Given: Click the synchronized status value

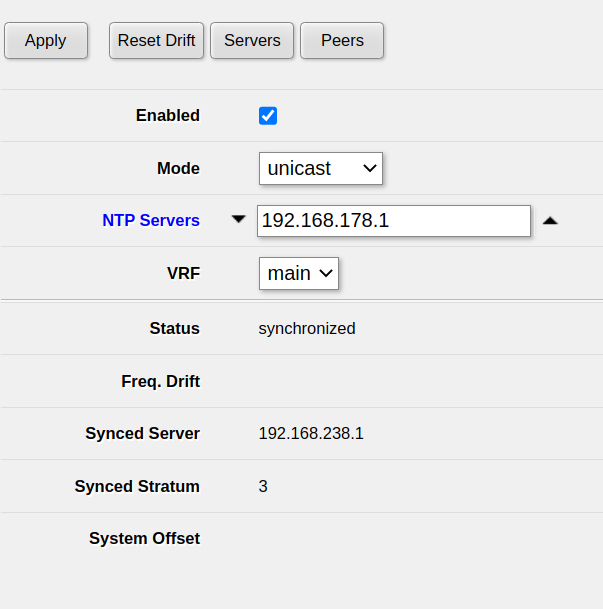Looking at the screenshot, I should (x=307, y=329).
